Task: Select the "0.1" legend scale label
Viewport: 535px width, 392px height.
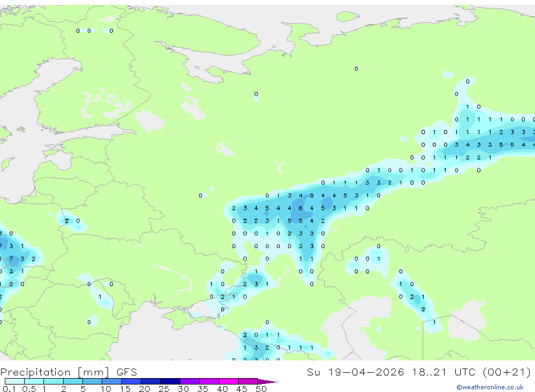Action: 9,389
